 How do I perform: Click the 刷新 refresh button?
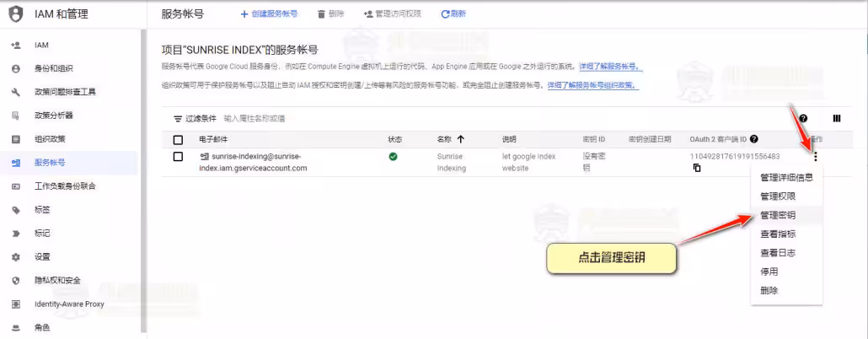click(453, 13)
